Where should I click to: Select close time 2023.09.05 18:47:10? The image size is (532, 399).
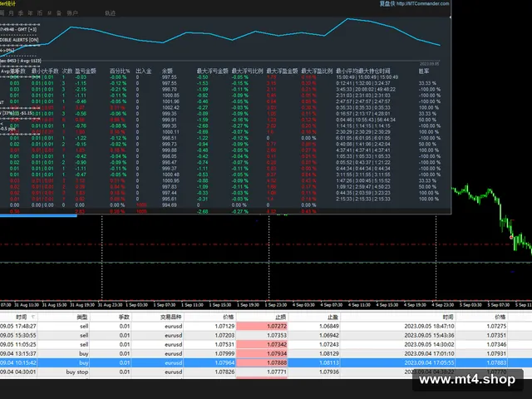429,327
